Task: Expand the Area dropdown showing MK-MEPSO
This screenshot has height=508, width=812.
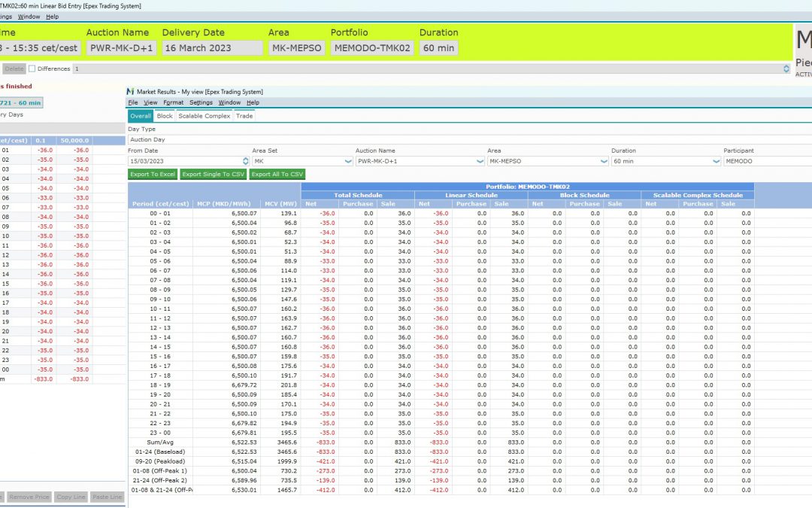Action: (604, 161)
